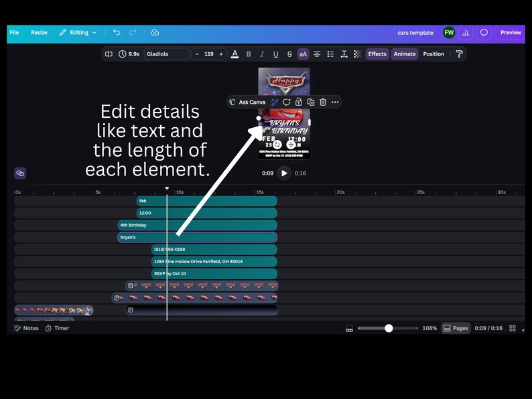Toggle the timeline view icon left of zoom slider

pos(349,328)
